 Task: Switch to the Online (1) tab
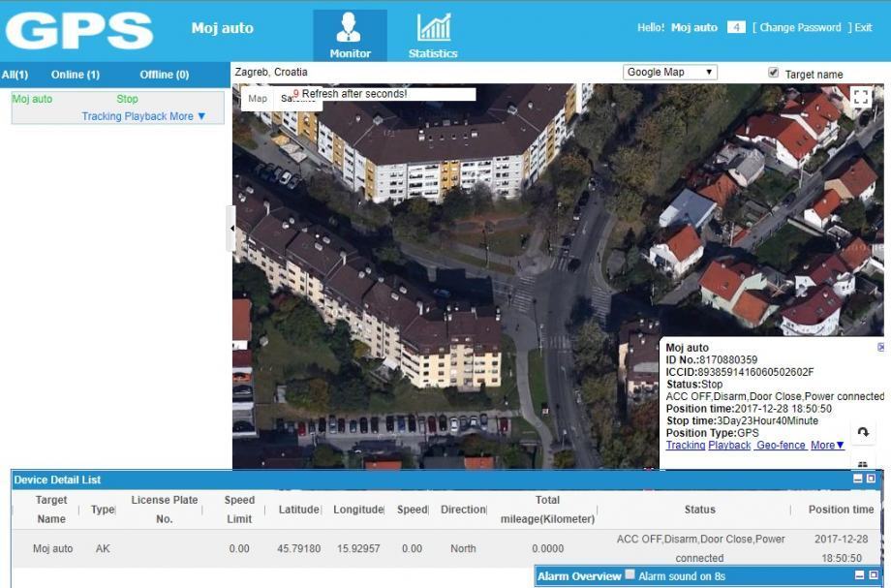(x=75, y=75)
